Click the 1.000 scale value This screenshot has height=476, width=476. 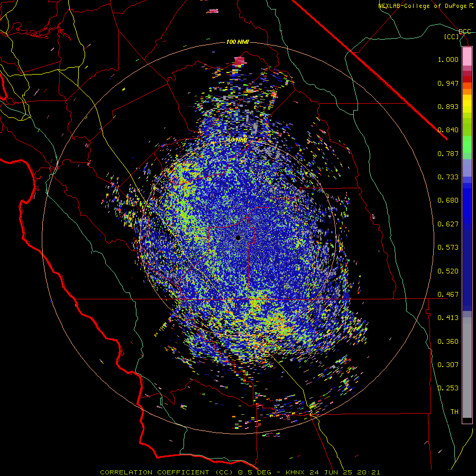[448, 59]
